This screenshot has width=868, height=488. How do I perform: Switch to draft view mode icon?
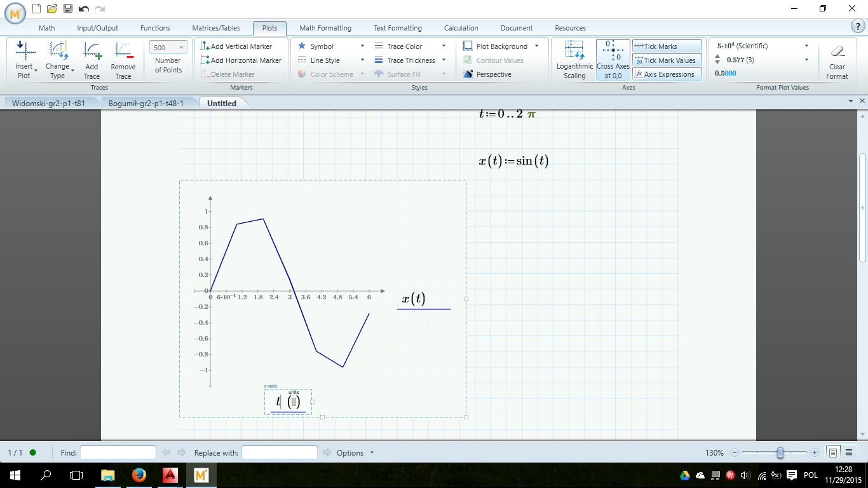[849, 452]
